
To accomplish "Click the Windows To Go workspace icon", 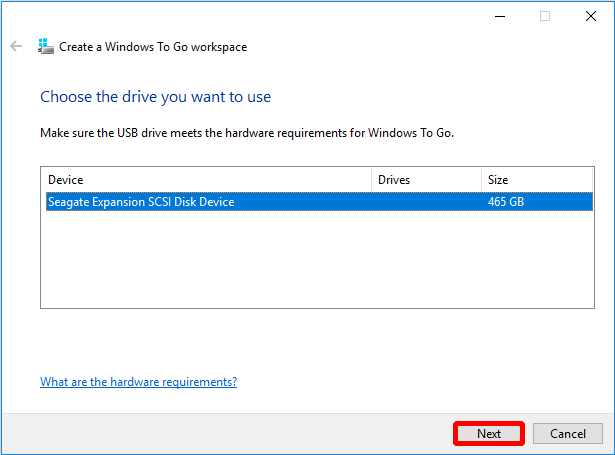I will 45,47.
